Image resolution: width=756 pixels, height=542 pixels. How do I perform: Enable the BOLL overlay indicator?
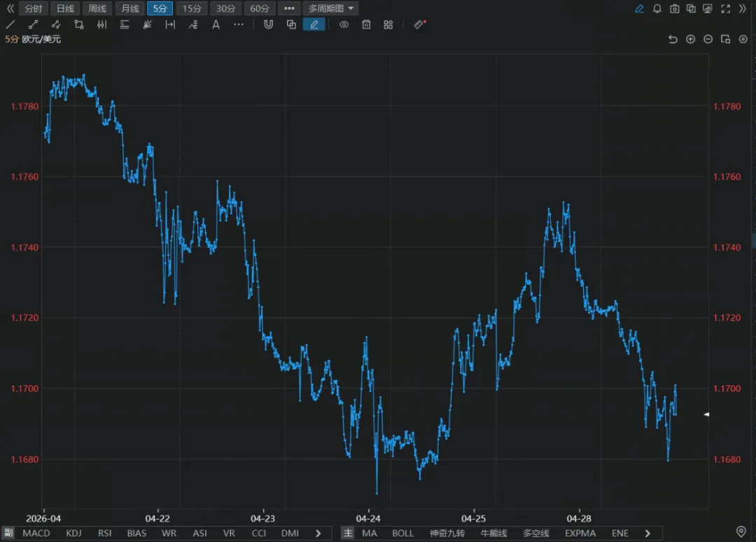click(x=403, y=534)
